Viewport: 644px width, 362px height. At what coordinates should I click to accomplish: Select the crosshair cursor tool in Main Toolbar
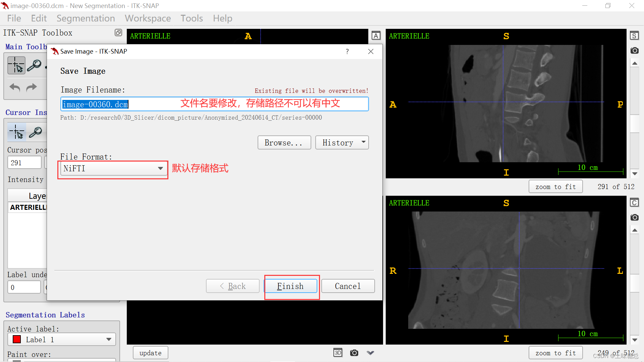coord(16,65)
